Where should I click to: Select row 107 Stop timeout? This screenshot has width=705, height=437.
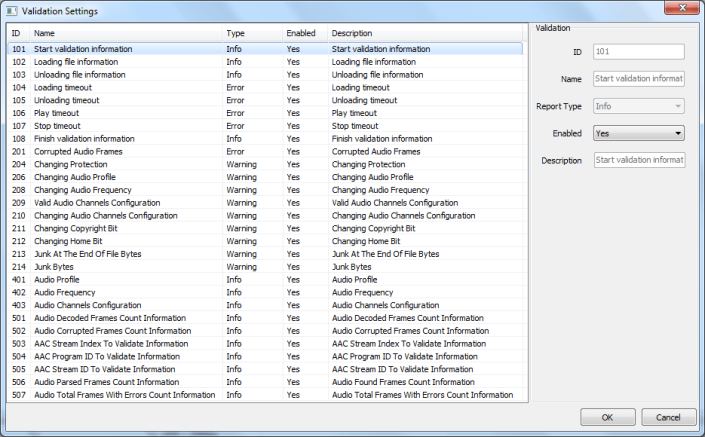tap(265, 126)
